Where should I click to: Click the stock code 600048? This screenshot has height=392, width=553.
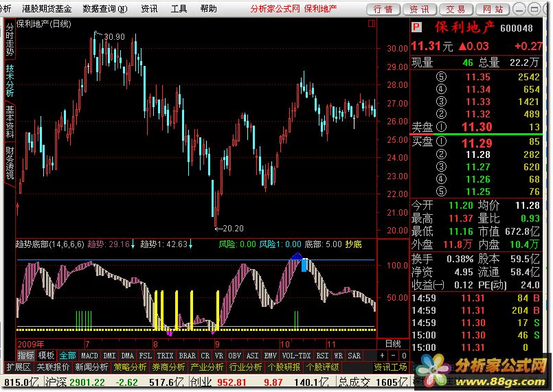pyautogui.click(x=516, y=28)
